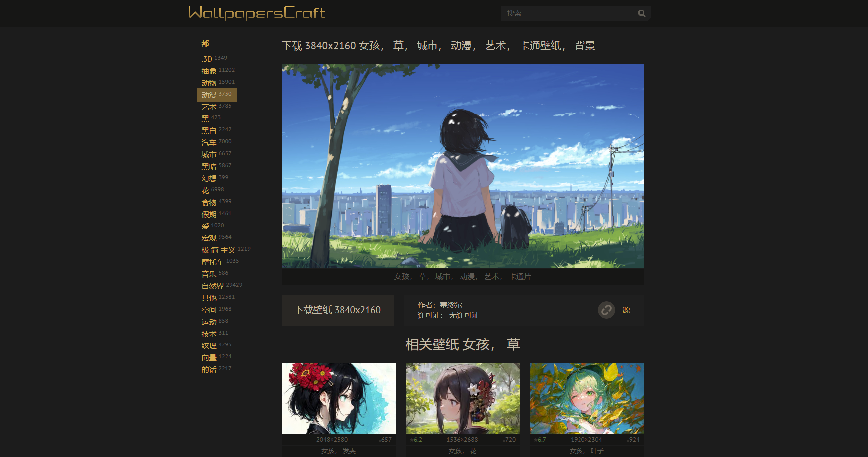Browse the 音乐 category

pos(209,274)
